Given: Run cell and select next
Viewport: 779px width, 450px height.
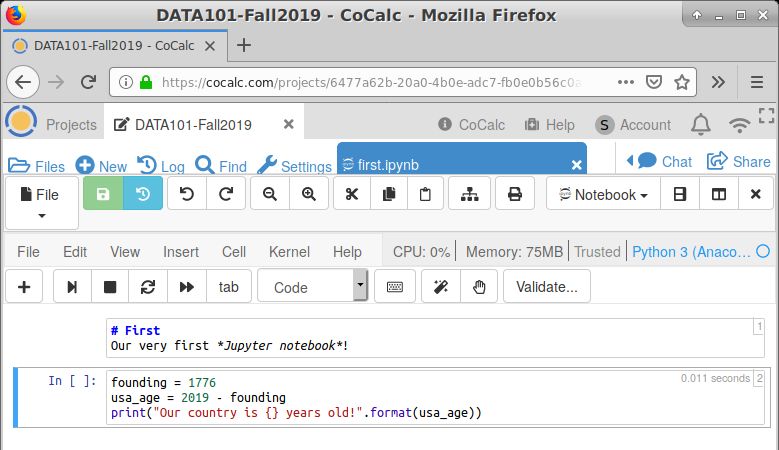Looking at the screenshot, I should (x=72, y=287).
